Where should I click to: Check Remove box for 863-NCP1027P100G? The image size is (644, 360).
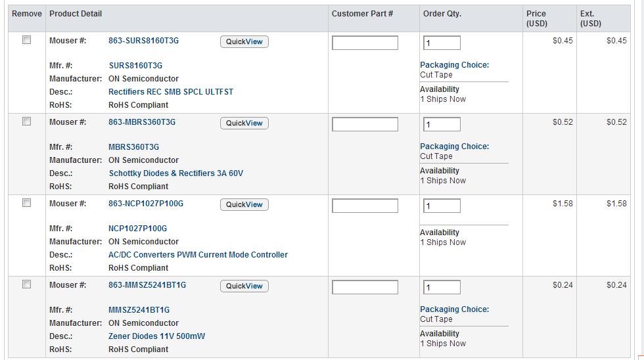tap(27, 203)
